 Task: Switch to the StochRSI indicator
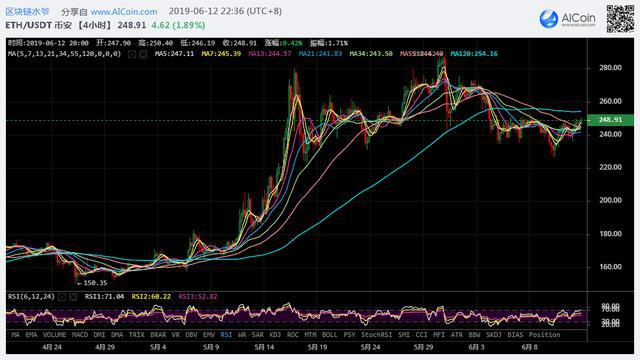pyautogui.click(x=377, y=335)
